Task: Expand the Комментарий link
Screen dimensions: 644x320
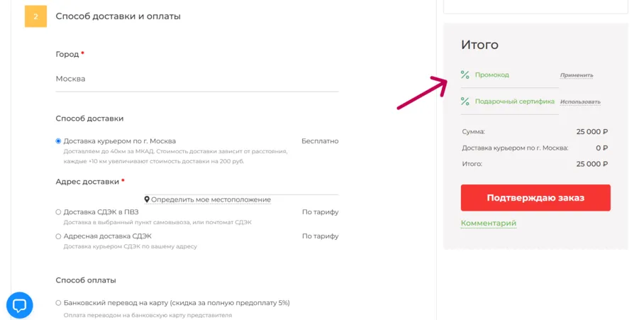Action: 489,223
